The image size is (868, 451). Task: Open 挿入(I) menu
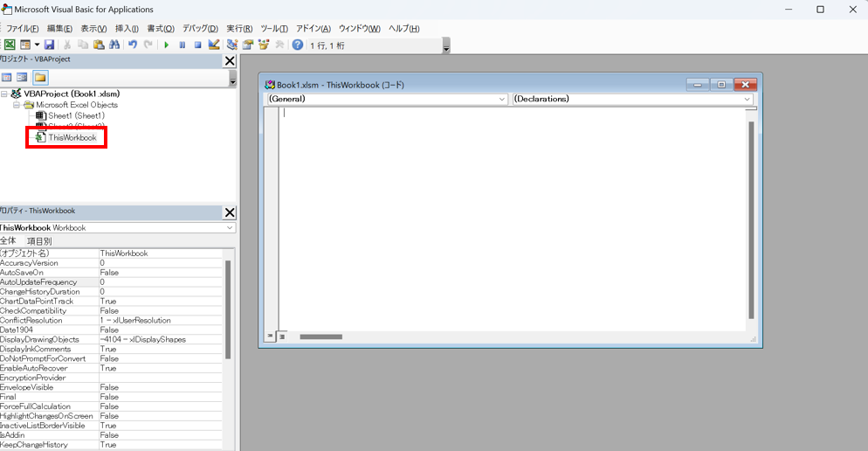[x=127, y=28]
